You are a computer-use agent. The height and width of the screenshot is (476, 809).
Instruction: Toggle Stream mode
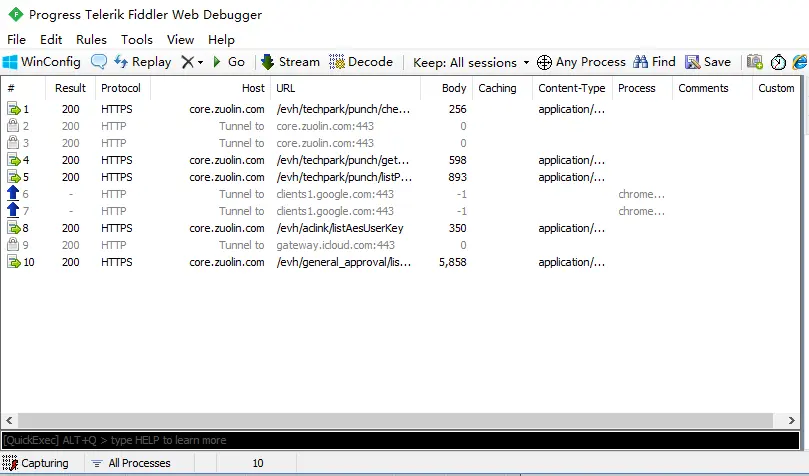(x=290, y=62)
